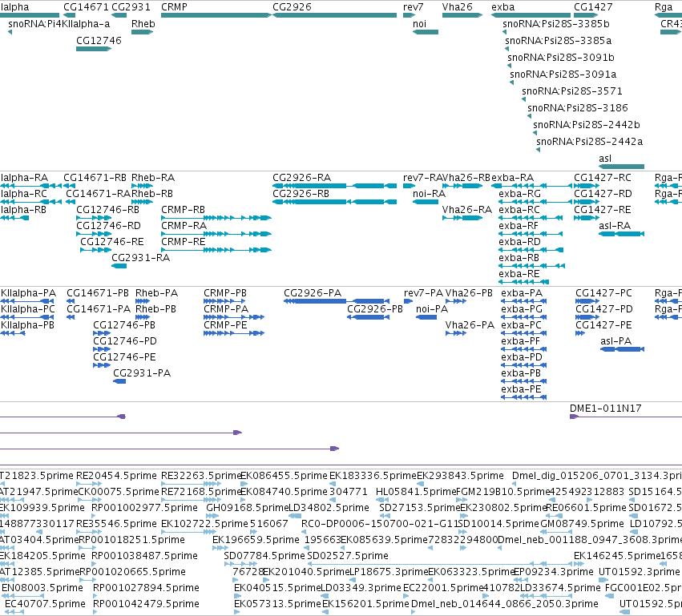This screenshot has width=682, height=616.
Task: Select the exba-PD protein label
Action: [x=522, y=357]
